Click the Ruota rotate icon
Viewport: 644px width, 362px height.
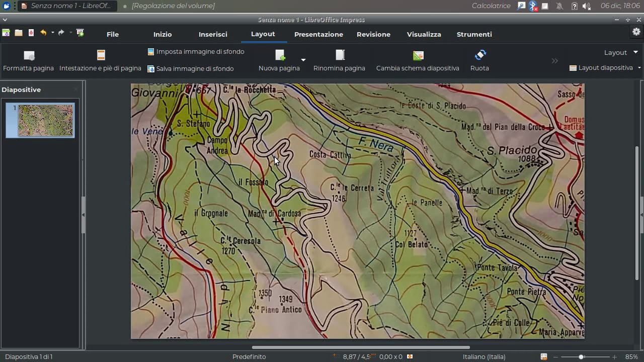tap(480, 55)
